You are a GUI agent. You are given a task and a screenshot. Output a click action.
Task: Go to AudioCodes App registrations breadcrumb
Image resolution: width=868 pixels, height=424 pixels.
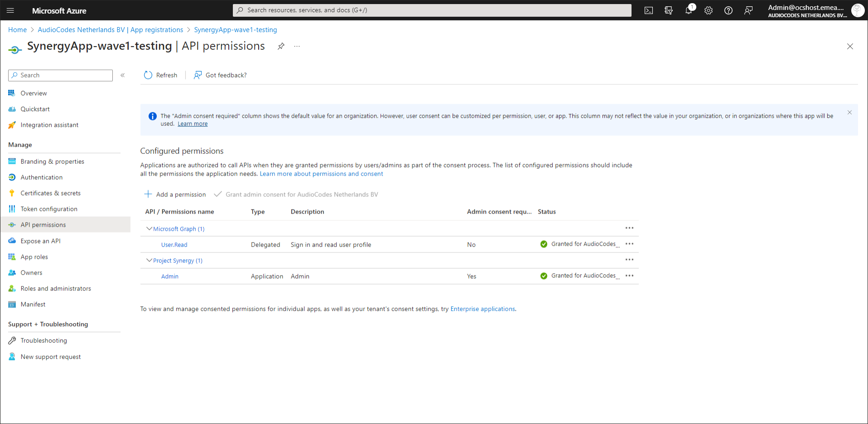[111, 30]
